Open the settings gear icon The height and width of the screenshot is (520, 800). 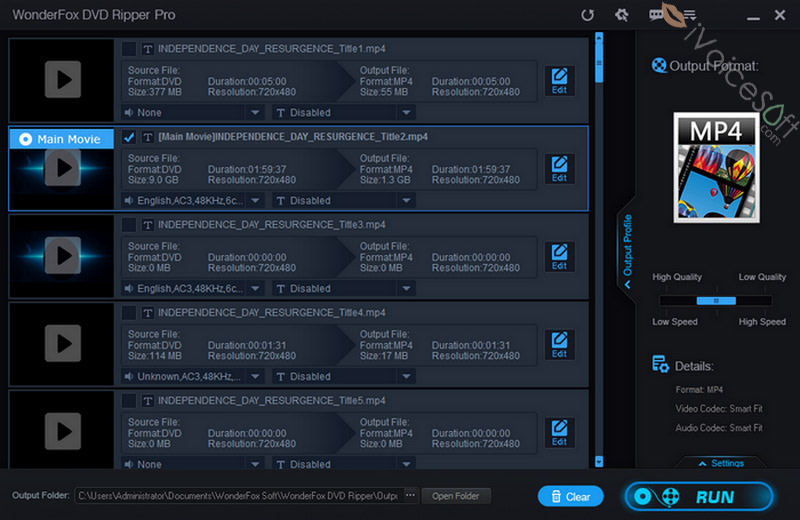pos(622,15)
